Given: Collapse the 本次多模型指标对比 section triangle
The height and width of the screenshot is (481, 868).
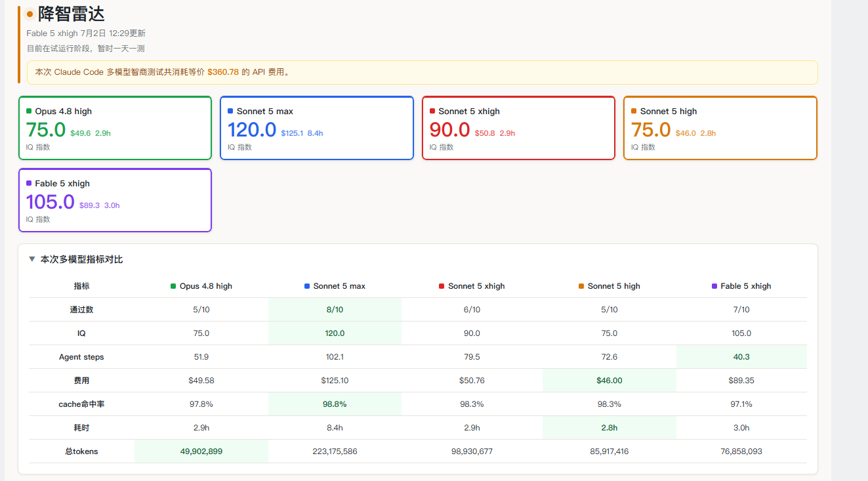Looking at the screenshot, I should pyautogui.click(x=31, y=259).
